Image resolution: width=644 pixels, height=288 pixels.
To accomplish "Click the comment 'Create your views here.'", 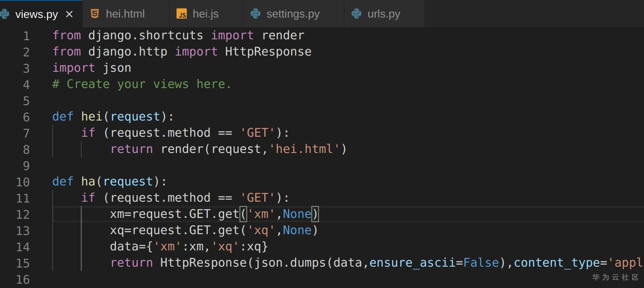I will (x=149, y=84).
